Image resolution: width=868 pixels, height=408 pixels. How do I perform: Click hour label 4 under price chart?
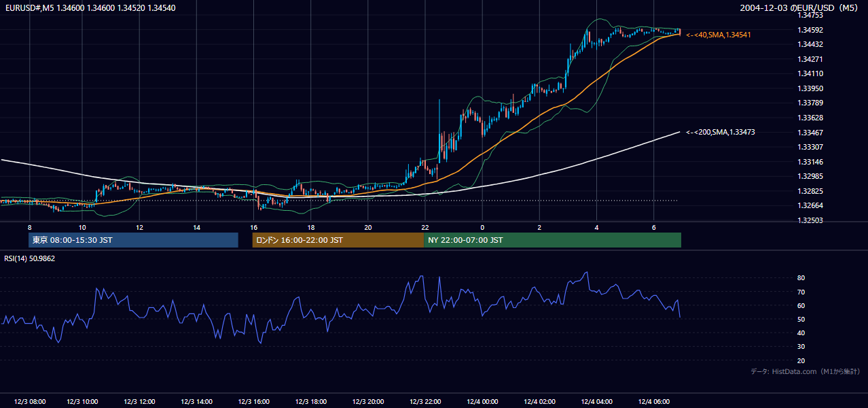click(x=596, y=227)
